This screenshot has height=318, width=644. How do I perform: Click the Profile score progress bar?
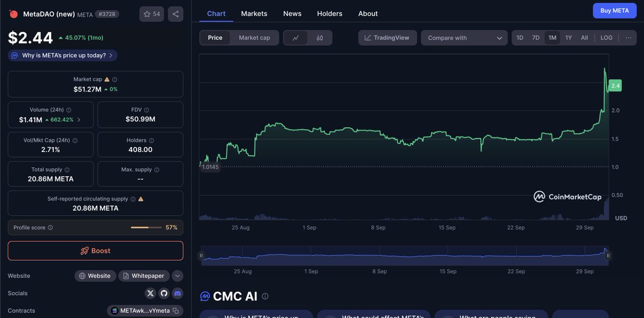146,228
